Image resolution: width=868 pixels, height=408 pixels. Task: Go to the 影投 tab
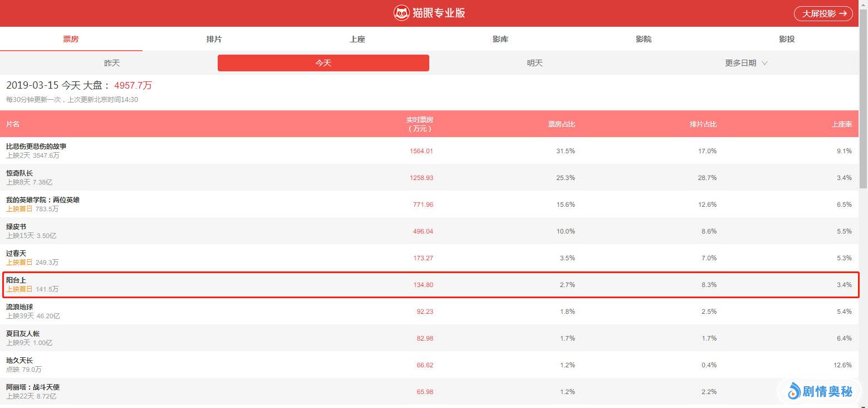pos(786,39)
